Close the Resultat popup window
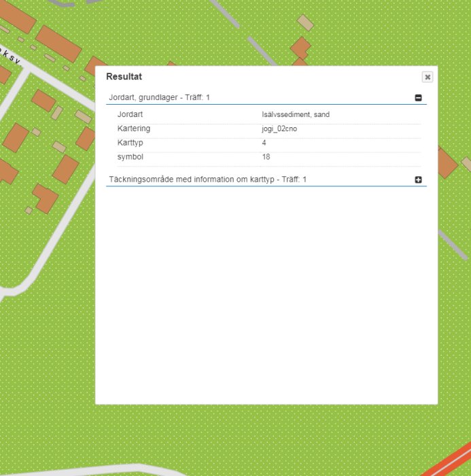471x476 pixels. pos(428,77)
